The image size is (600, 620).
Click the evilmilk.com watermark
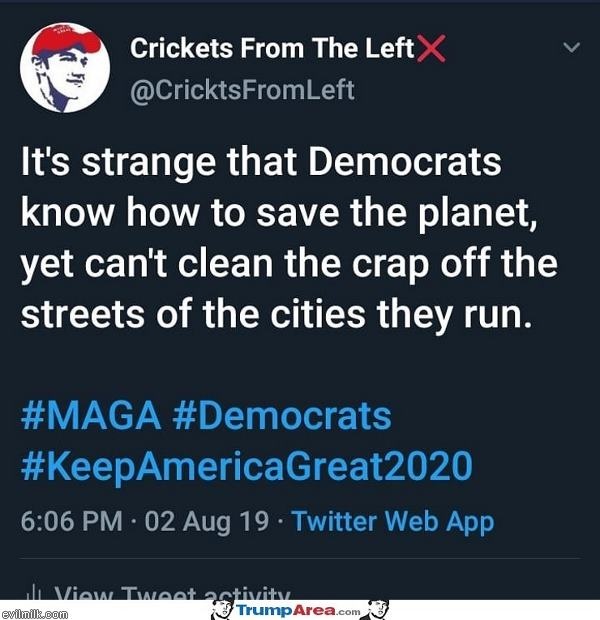34,614
